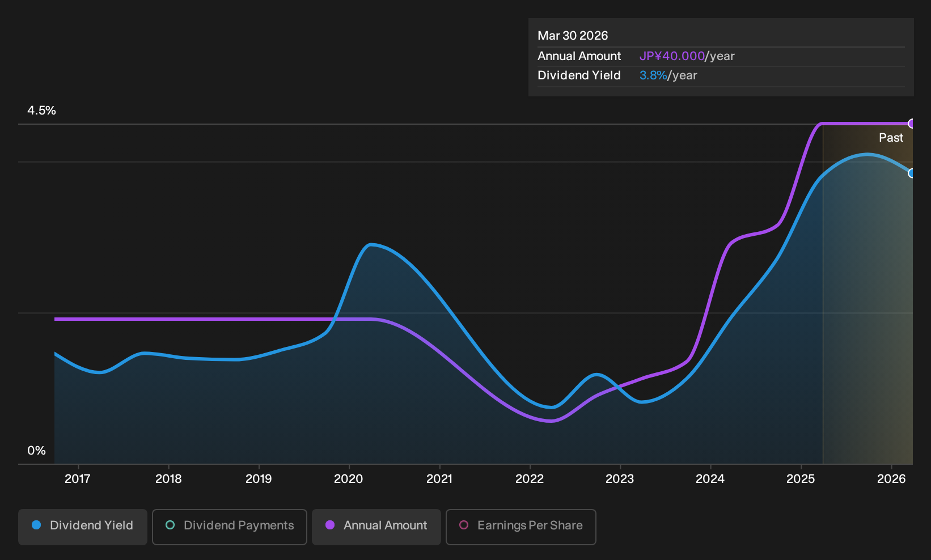931x560 pixels.
Task: Enable the Dividend Payments series
Action: click(230, 527)
